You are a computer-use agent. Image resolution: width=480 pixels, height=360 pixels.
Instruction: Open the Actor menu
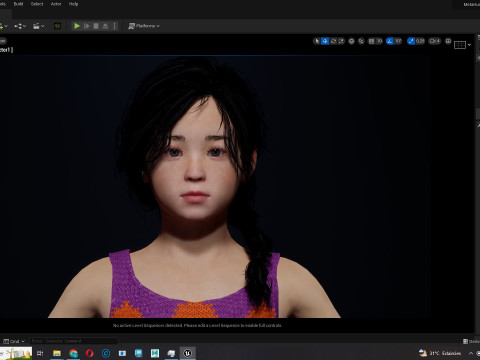click(x=56, y=4)
